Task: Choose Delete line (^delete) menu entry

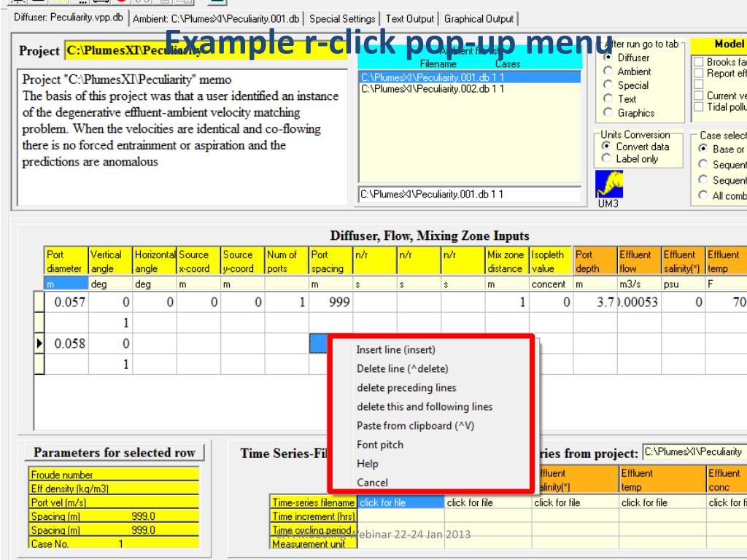Action: pyautogui.click(x=403, y=368)
